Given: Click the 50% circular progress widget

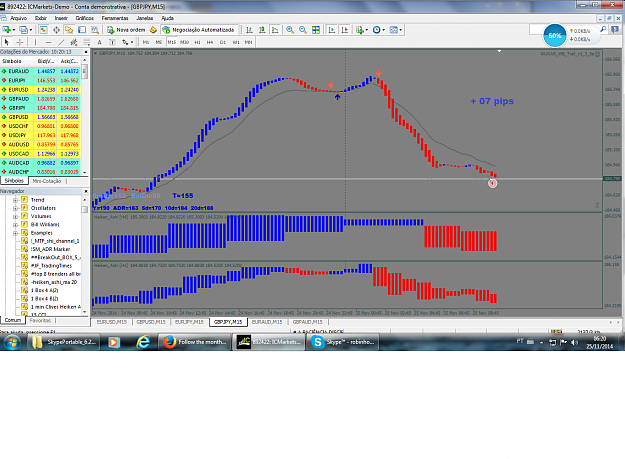Looking at the screenshot, I should 554,35.
